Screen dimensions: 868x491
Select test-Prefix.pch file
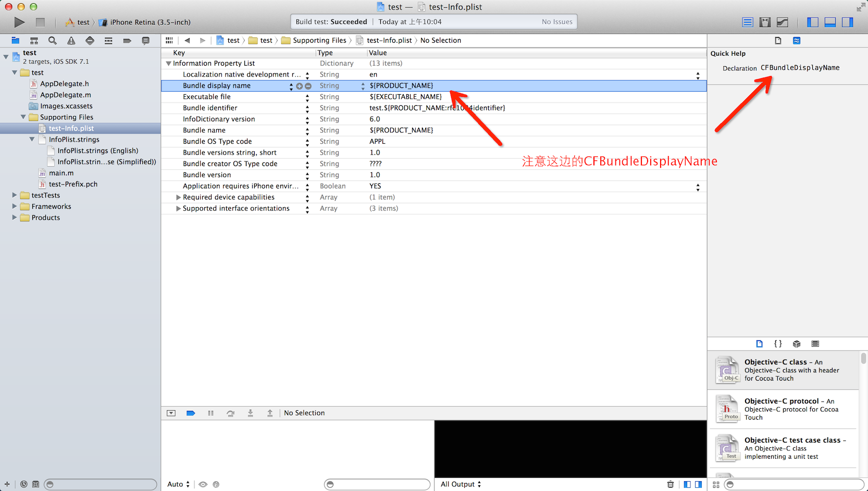pos(73,184)
